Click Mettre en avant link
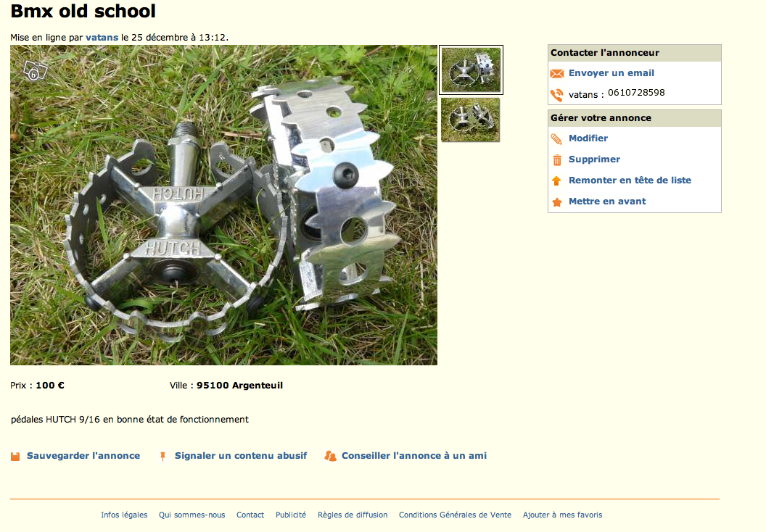766x532 pixels. (x=607, y=201)
